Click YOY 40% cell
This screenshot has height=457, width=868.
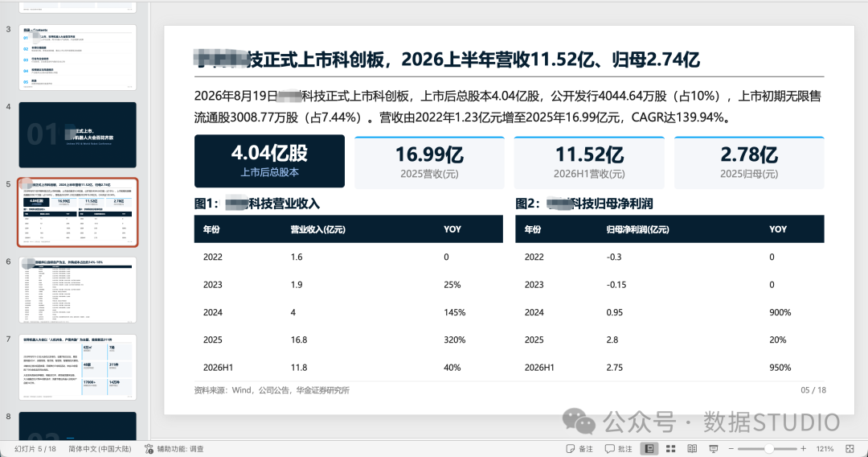click(452, 367)
